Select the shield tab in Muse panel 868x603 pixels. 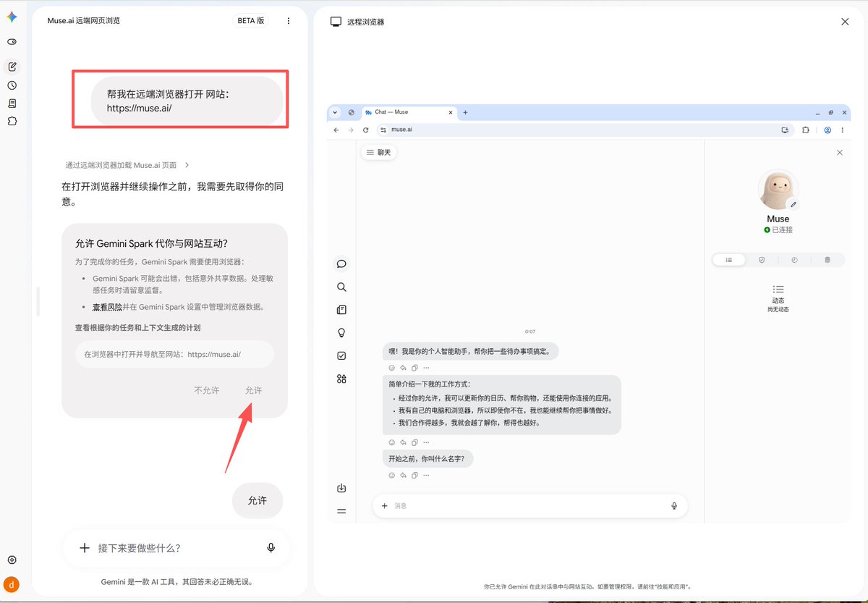pos(762,260)
